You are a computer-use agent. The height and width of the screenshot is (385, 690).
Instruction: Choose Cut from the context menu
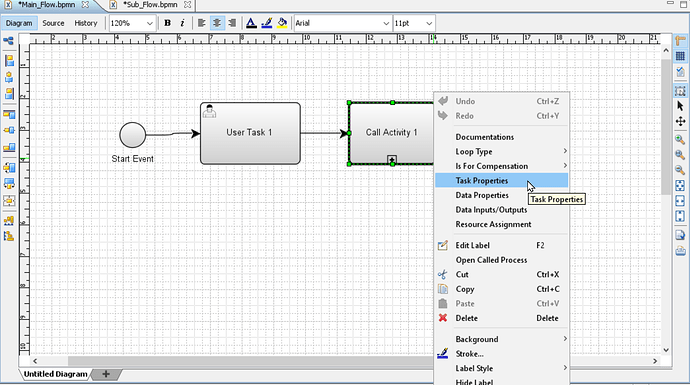[x=502, y=274]
